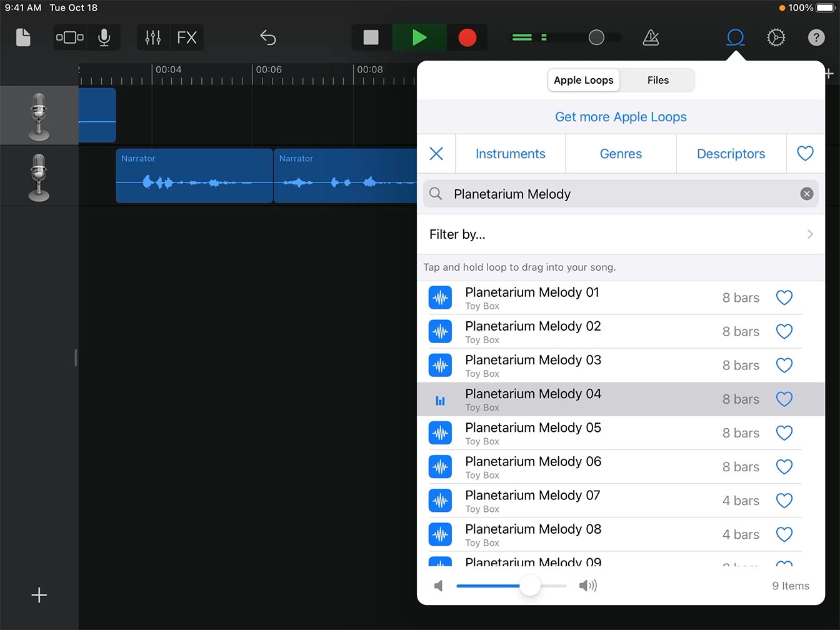Open track controls mixer icon

[153, 37]
